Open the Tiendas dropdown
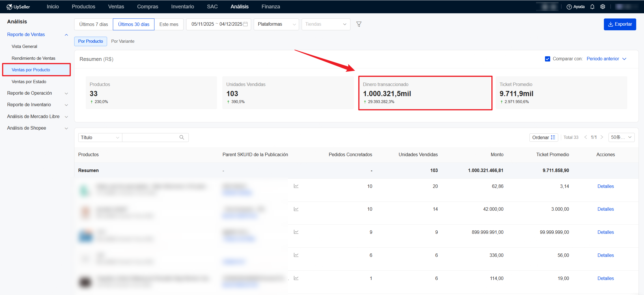The image size is (644, 295). (326, 24)
